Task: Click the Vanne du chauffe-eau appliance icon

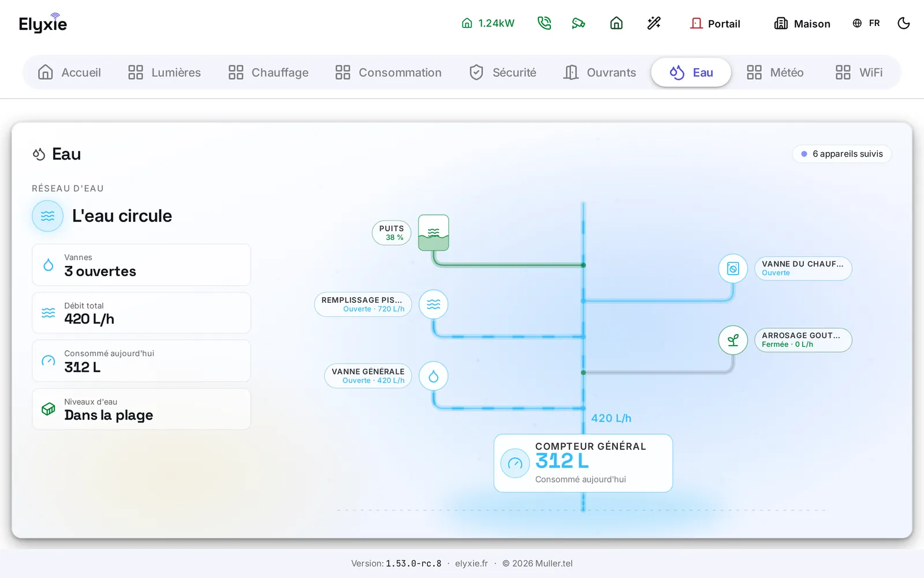Action: coord(733,269)
